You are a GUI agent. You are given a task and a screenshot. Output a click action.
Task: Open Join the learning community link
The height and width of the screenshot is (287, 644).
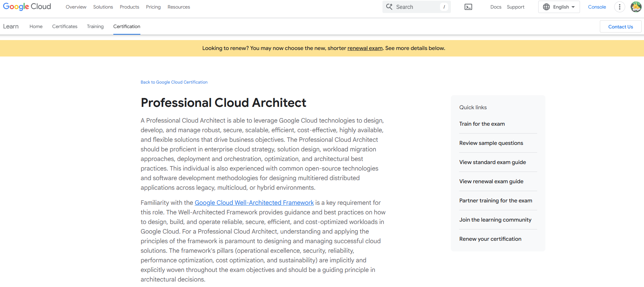495,220
